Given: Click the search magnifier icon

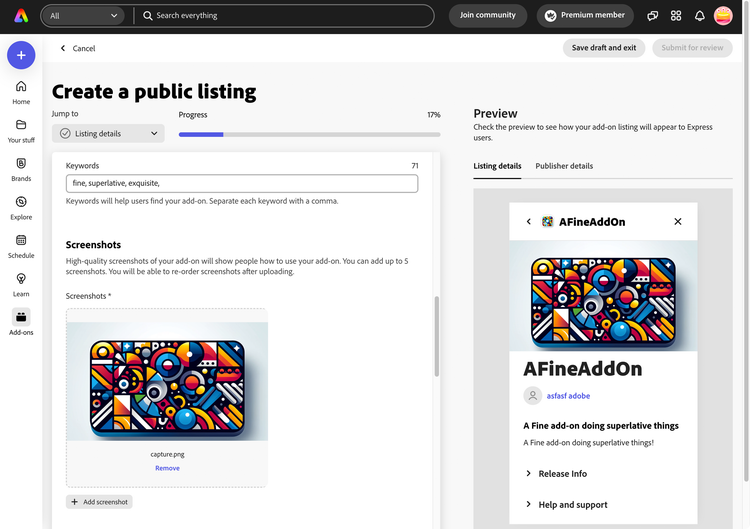Looking at the screenshot, I should 148,16.
